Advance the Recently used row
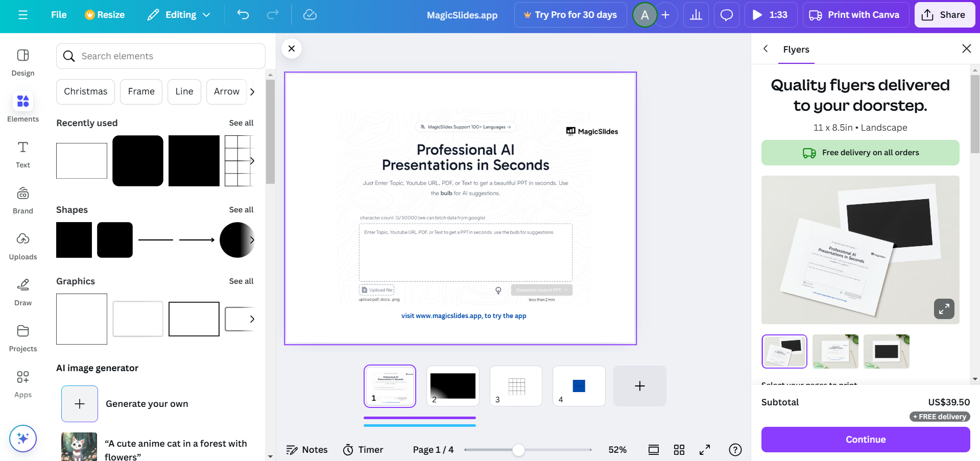Viewport: 980px width, 461px height. [x=252, y=161]
